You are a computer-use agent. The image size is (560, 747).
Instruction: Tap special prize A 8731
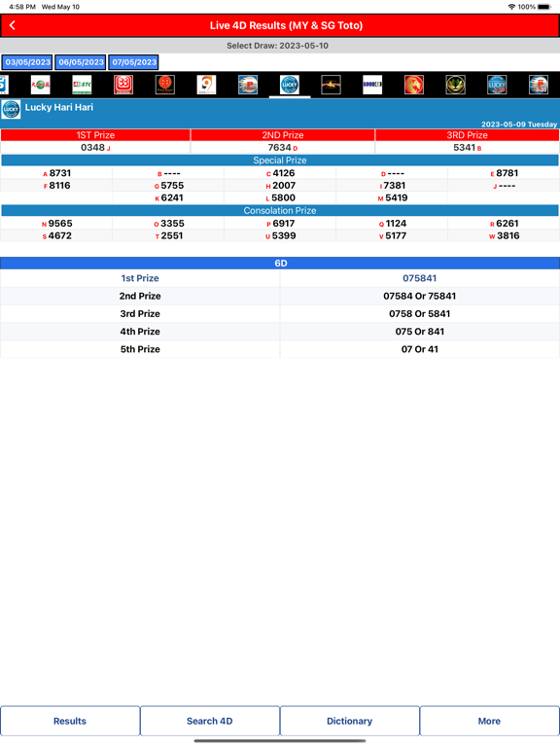click(56, 173)
